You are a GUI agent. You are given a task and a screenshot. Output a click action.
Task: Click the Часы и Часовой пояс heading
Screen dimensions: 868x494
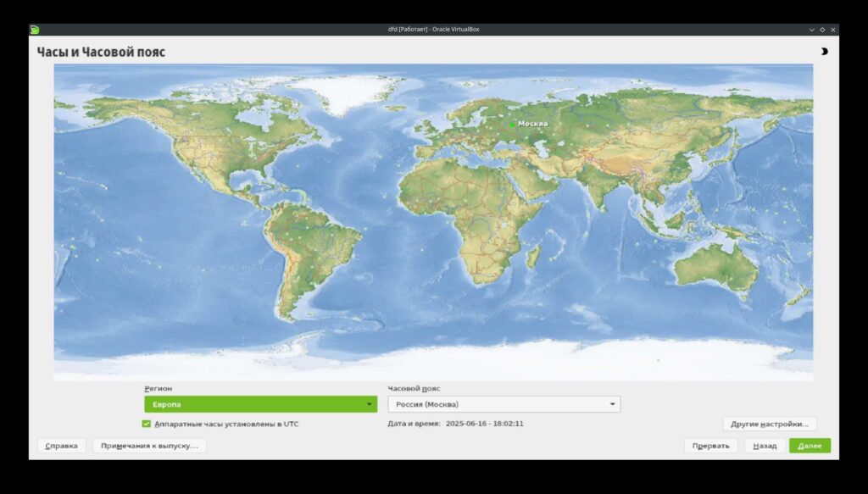pyautogui.click(x=101, y=52)
